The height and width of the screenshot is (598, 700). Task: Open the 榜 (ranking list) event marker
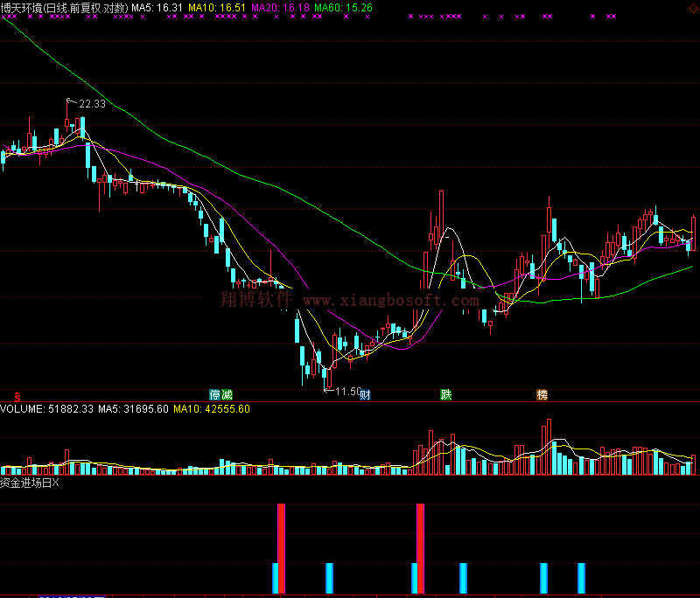542,394
